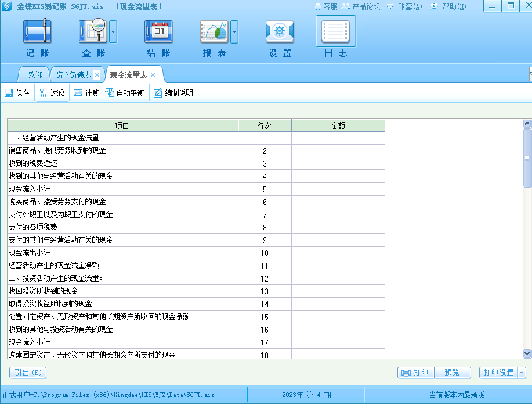Select row 收回投资所收到的现金

[196, 291]
